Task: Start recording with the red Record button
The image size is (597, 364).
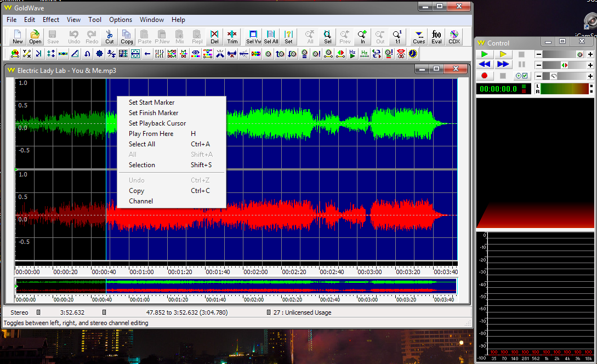Action: (x=484, y=76)
